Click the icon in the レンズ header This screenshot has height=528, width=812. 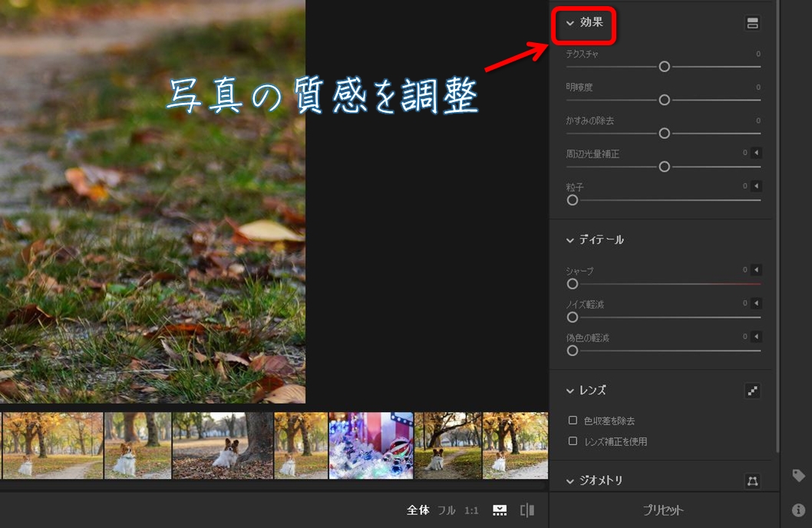(x=752, y=391)
